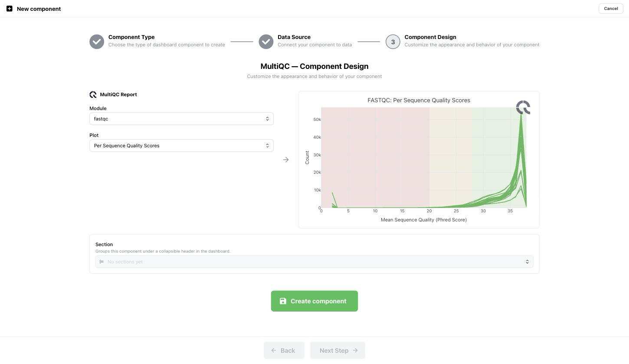Image resolution: width=629 pixels, height=364 pixels.
Task: Click the Mean Sequence Quality (Phred Score) axis label
Action: point(424,220)
